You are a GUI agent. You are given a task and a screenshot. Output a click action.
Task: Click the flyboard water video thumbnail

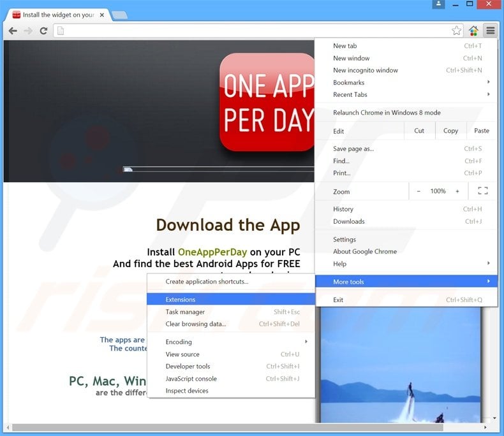point(401,365)
